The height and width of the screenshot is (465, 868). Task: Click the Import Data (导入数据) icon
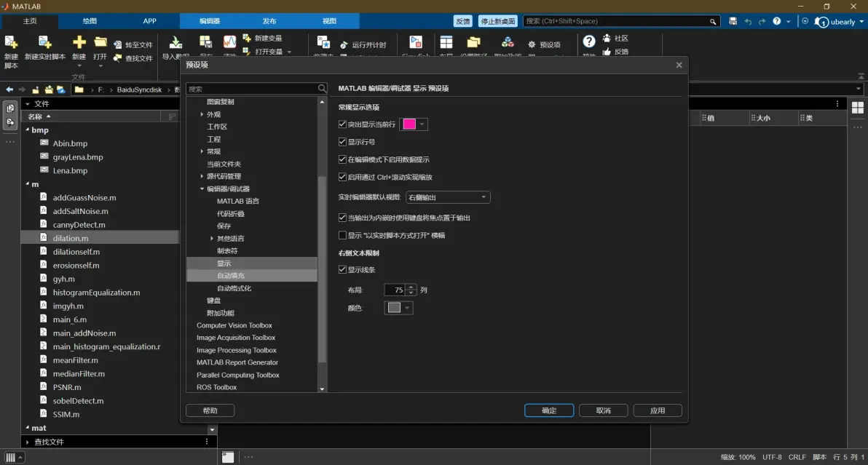pyautogui.click(x=175, y=42)
